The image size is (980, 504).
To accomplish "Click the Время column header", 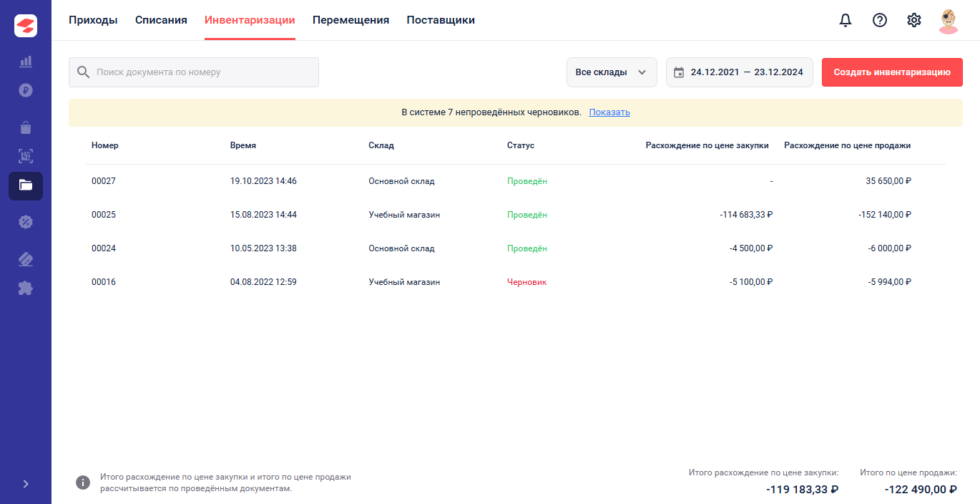I will (243, 145).
